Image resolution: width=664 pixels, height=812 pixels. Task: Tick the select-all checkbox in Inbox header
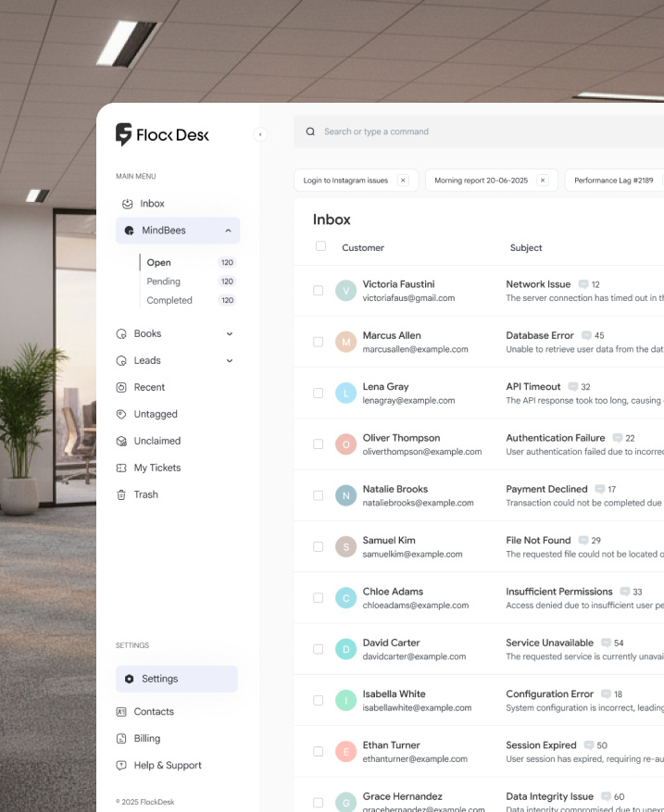320,246
